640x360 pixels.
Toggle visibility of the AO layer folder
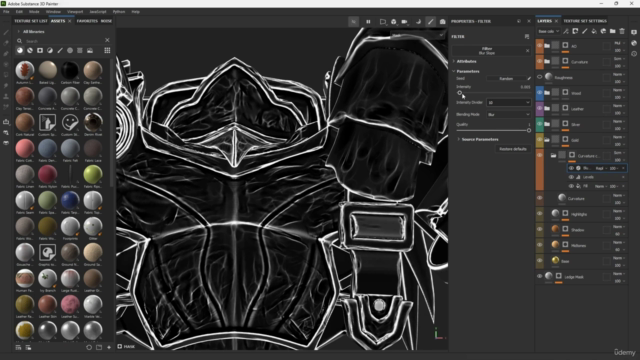coord(540,46)
